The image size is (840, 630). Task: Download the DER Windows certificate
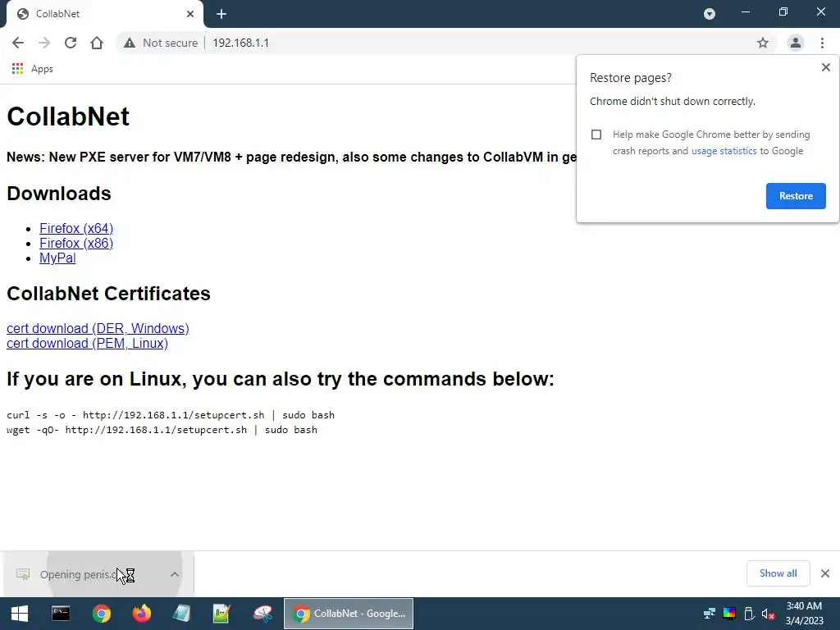pyautogui.click(x=98, y=328)
